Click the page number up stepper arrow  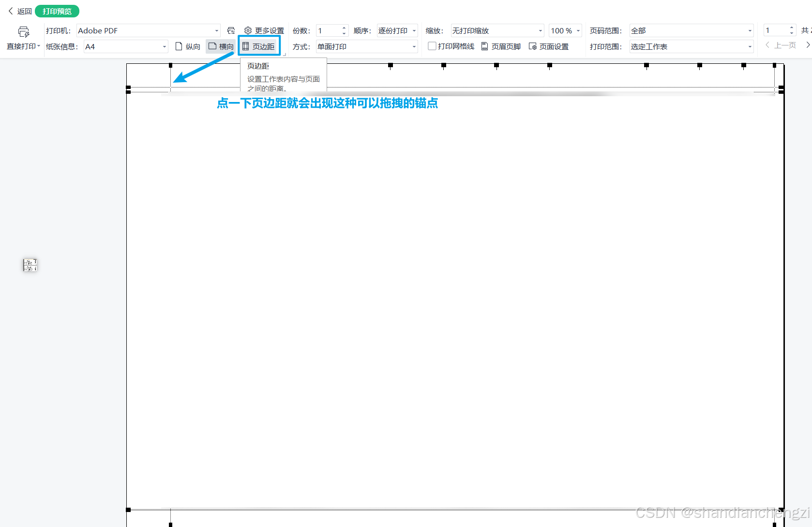tap(792, 28)
